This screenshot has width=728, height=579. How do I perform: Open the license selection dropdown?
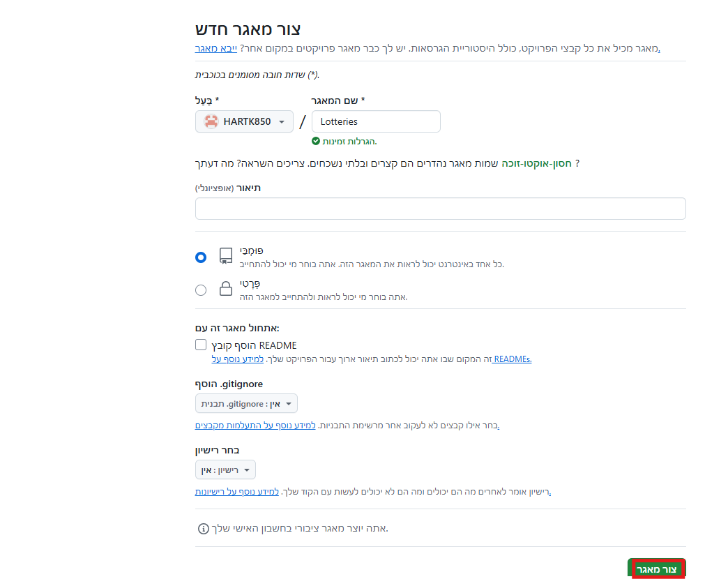(225, 470)
